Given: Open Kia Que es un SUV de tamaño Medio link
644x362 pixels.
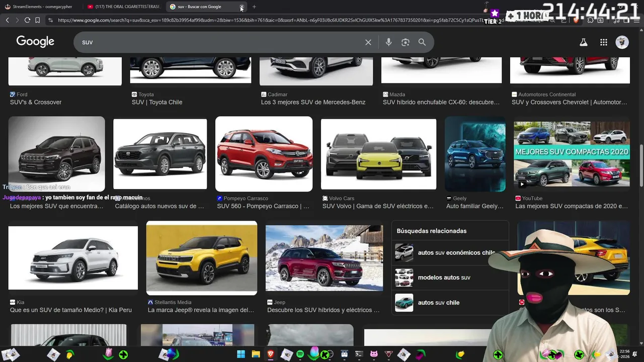Looking at the screenshot, I should tap(71, 310).
